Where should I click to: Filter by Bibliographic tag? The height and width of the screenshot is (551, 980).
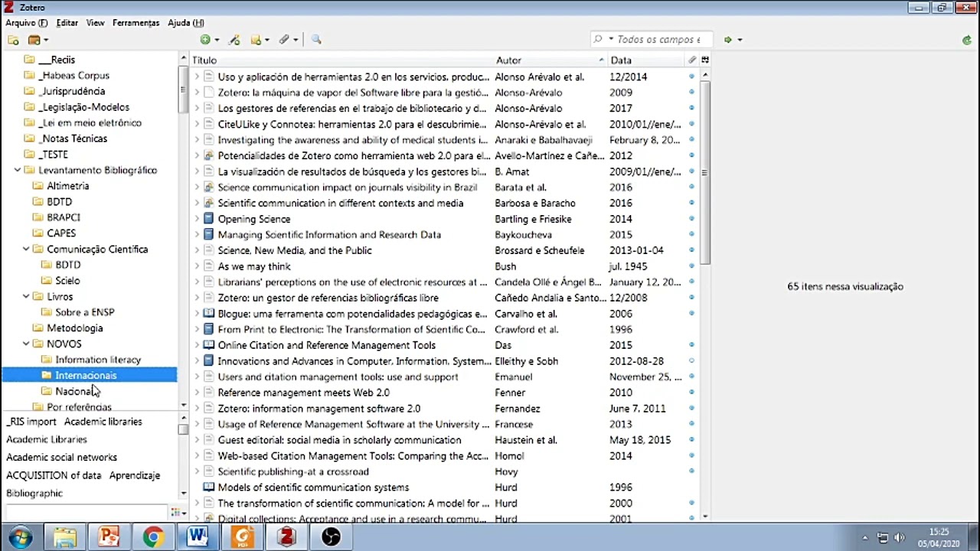click(34, 494)
